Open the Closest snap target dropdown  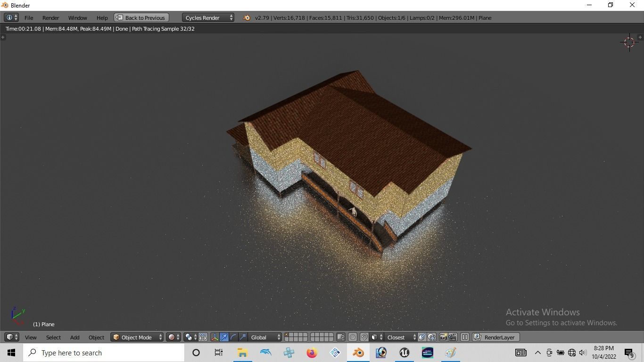click(x=401, y=337)
